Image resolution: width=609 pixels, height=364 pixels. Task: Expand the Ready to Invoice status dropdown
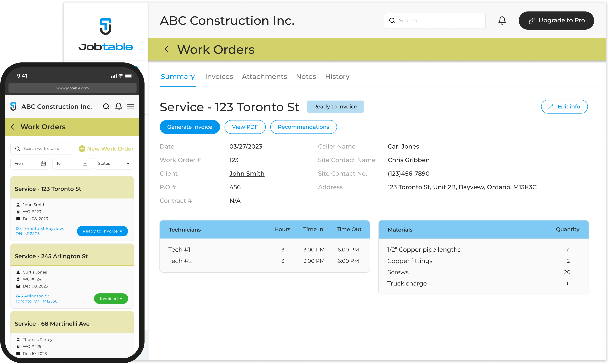(x=102, y=231)
